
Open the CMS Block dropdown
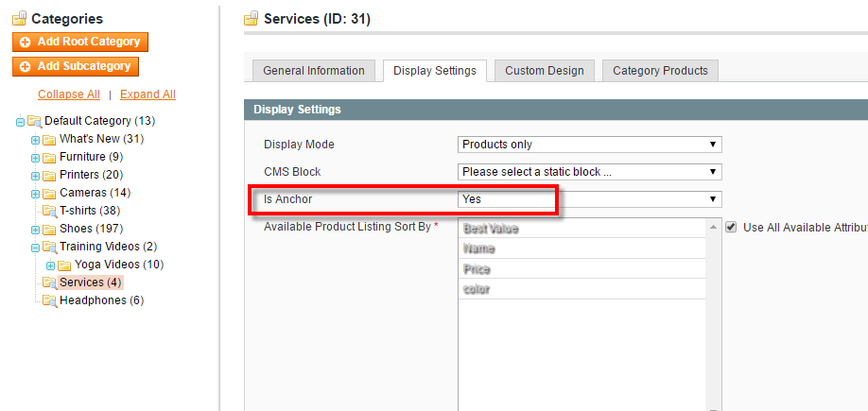point(589,172)
